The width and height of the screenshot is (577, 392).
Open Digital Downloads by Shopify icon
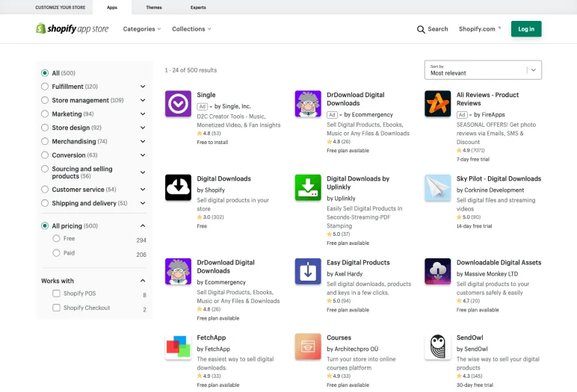click(178, 187)
